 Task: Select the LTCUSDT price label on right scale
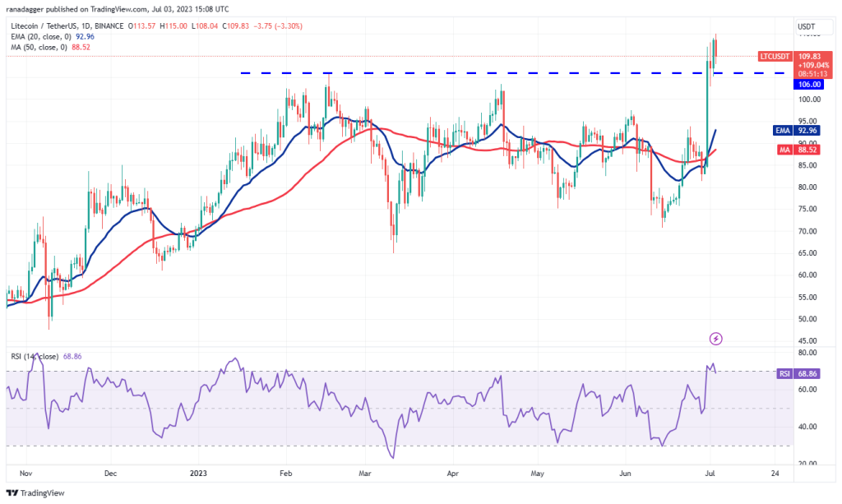pyautogui.click(x=774, y=56)
